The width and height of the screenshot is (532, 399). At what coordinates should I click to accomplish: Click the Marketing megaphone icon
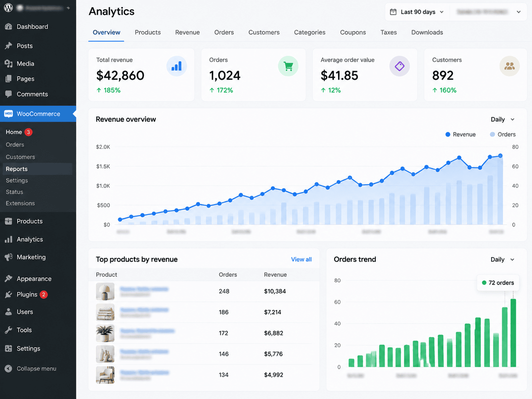pos(8,257)
